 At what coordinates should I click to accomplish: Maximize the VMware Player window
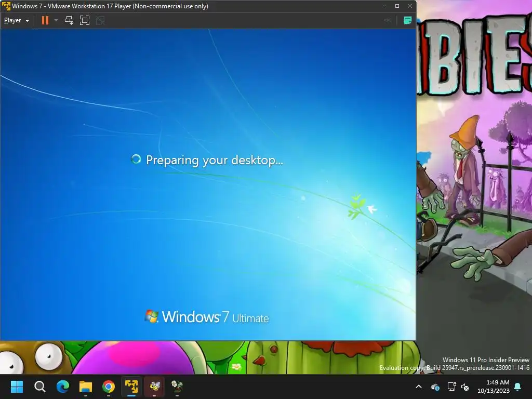[397, 6]
